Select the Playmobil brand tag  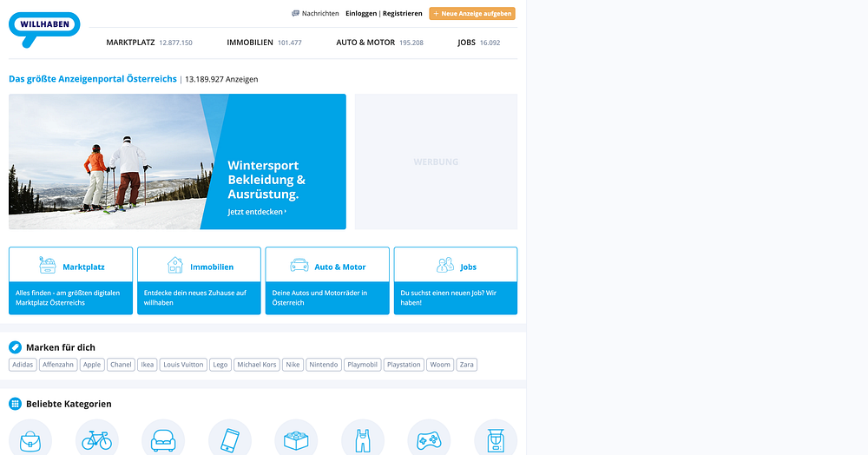coord(363,365)
